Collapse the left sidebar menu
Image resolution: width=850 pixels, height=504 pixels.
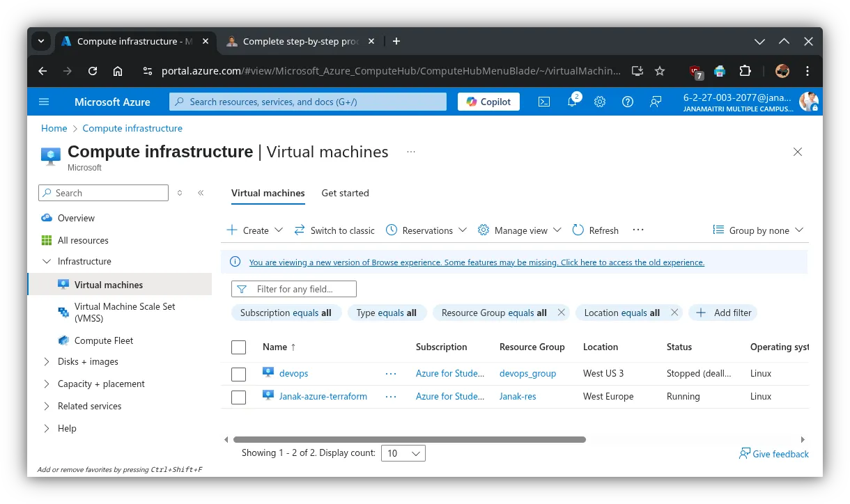coord(201,193)
